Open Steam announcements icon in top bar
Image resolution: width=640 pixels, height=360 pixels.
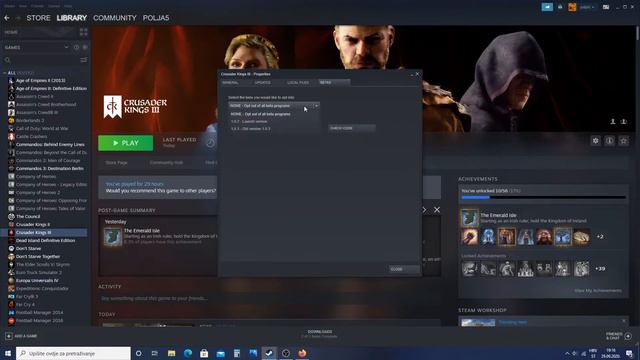pyautogui.click(x=547, y=7)
